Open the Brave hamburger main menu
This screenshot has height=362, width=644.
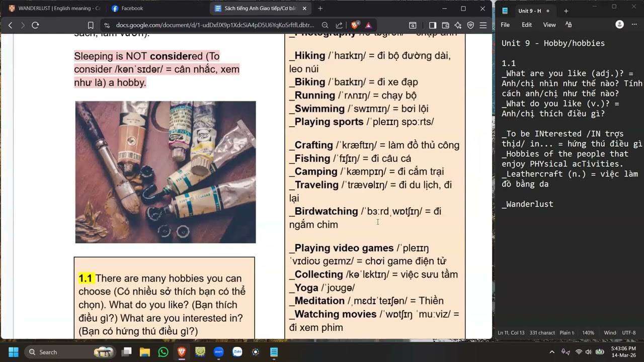[483, 25]
